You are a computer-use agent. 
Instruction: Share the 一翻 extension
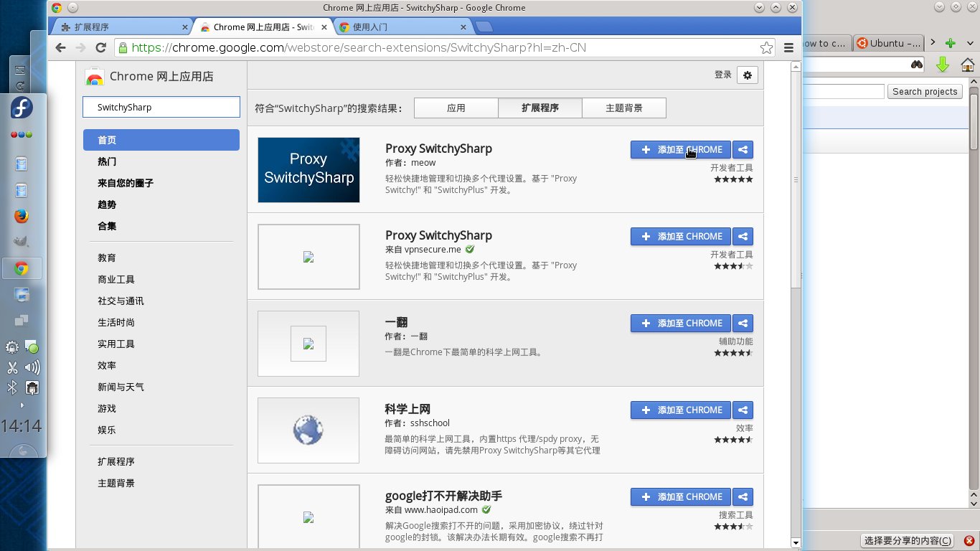[x=743, y=323]
